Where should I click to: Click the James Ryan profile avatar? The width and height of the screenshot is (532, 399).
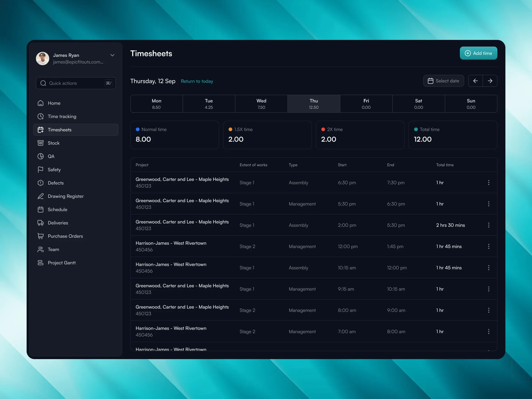[43, 59]
